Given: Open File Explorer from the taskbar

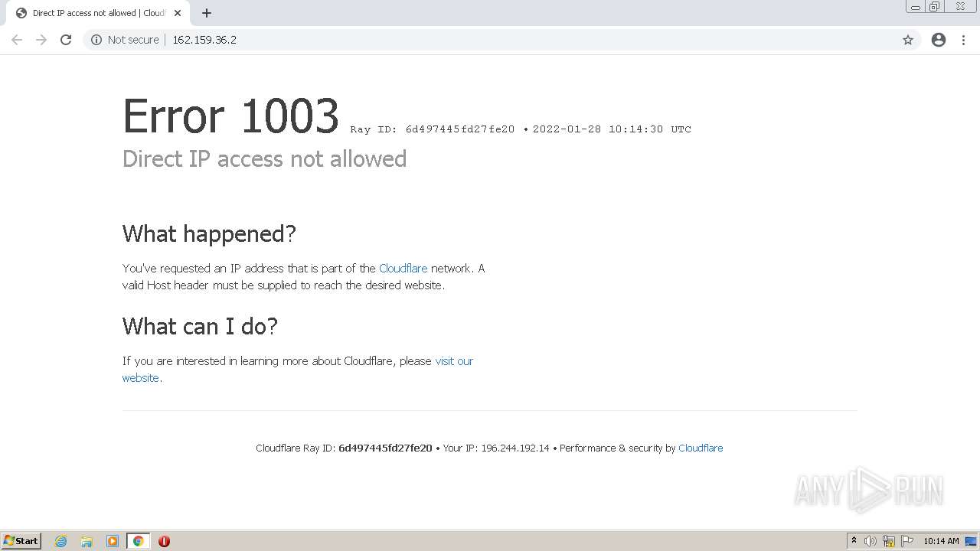Looking at the screenshot, I should click(87, 541).
